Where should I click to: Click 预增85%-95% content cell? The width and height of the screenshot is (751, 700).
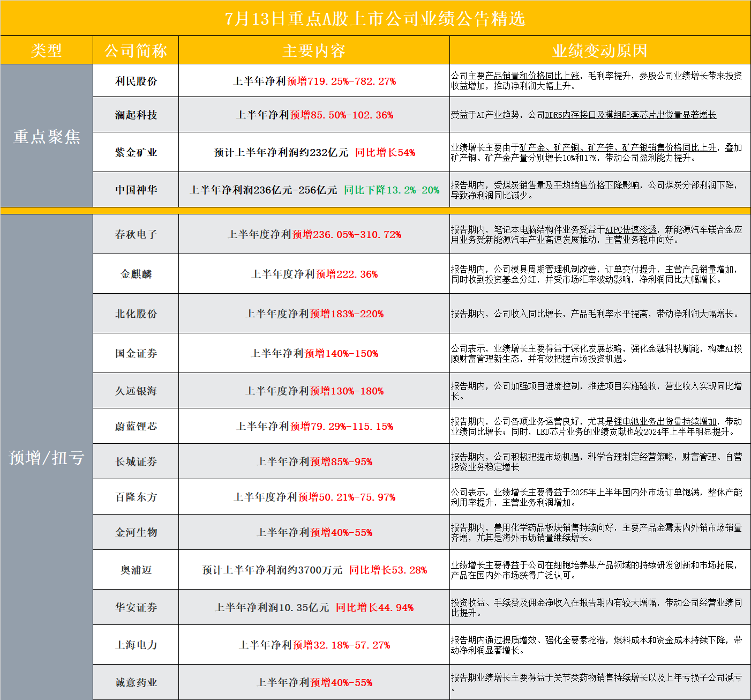pos(314,461)
